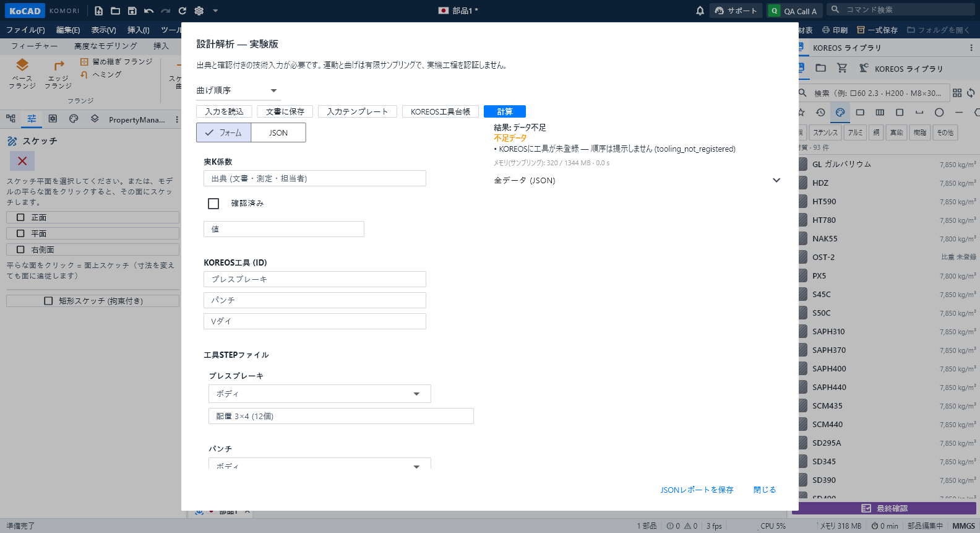The height and width of the screenshot is (533, 980).
Task: Choose the ヘミング tool
Action: 101,74
